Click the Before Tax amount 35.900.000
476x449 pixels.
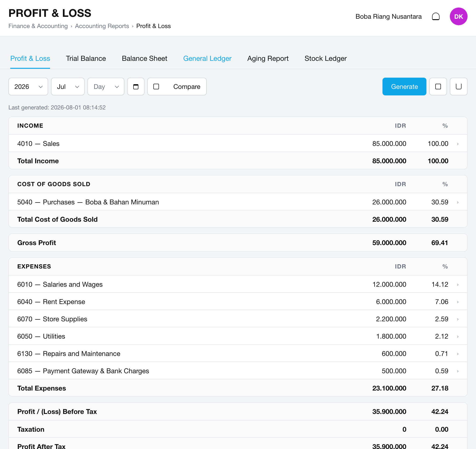click(x=389, y=412)
